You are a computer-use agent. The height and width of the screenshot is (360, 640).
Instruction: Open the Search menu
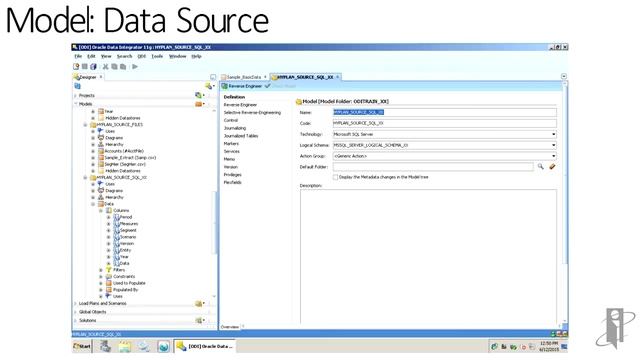point(124,56)
